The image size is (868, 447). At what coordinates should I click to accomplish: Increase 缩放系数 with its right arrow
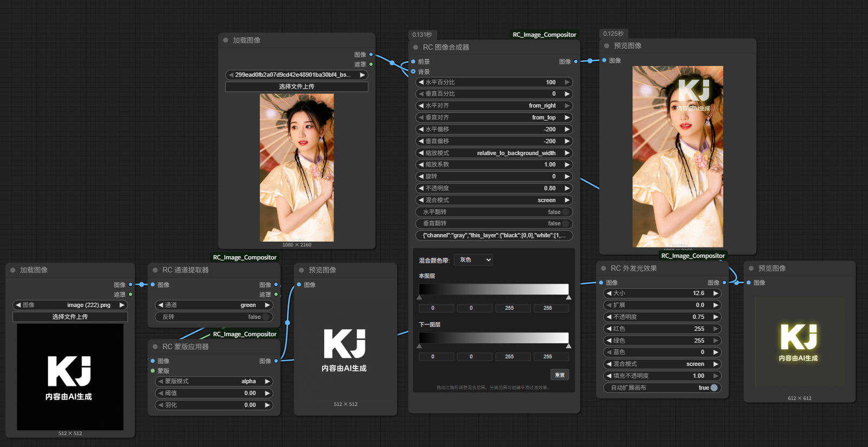click(567, 165)
